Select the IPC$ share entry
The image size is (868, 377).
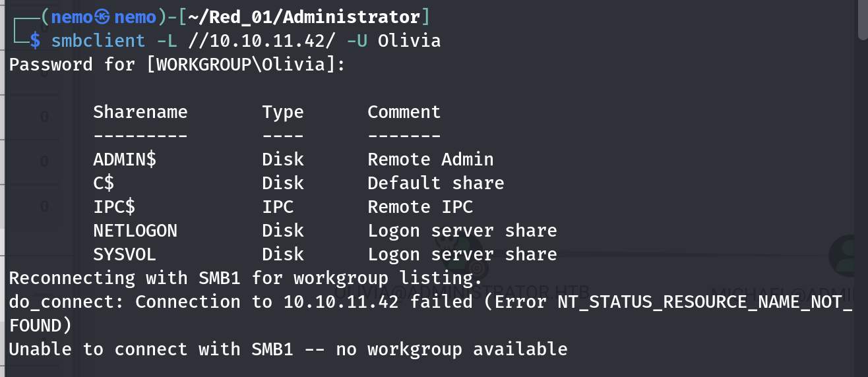click(x=114, y=207)
